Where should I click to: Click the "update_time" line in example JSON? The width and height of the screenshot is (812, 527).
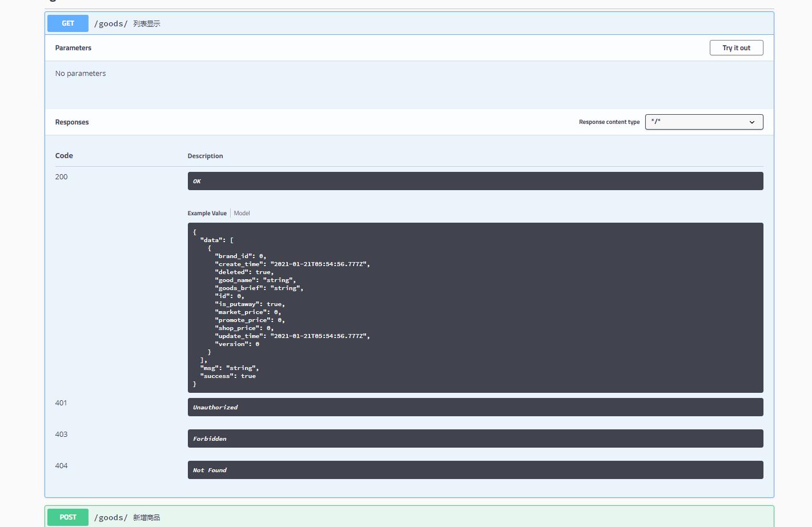292,336
